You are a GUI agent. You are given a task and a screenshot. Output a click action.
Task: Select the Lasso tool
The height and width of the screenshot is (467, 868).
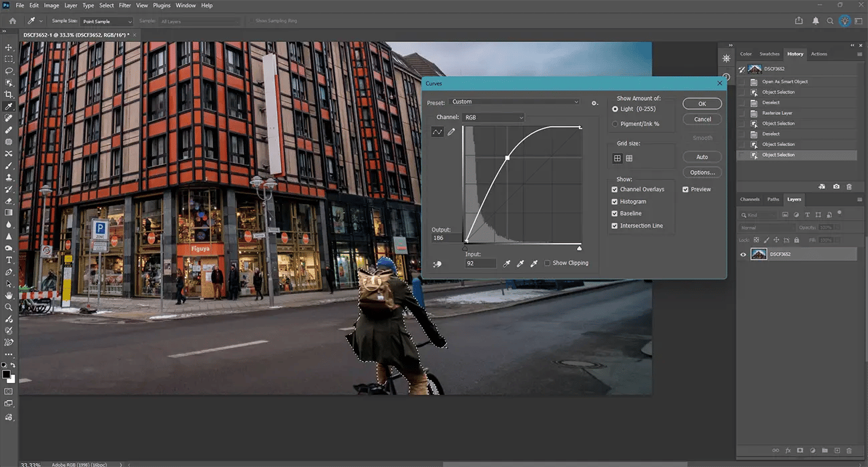coord(9,71)
